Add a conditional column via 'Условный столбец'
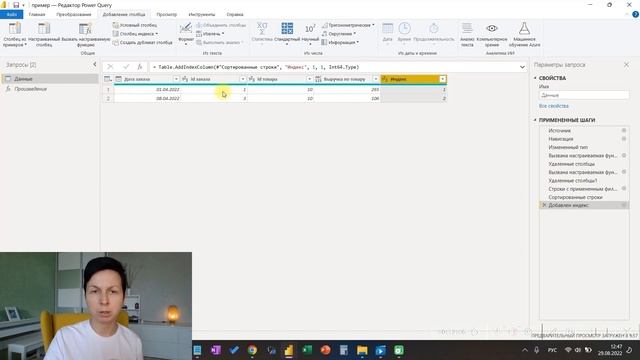Screen dimensions: 640x360 coord(135,25)
